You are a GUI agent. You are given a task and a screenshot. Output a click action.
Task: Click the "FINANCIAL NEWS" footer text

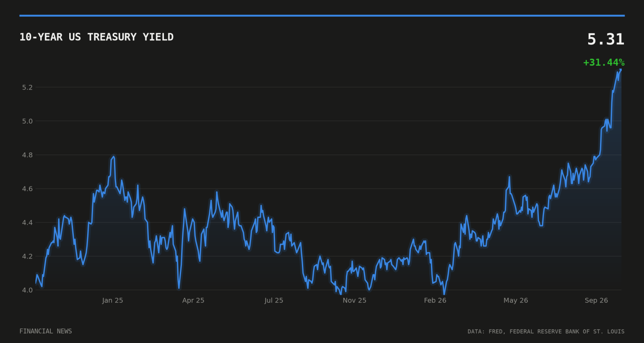point(46,331)
